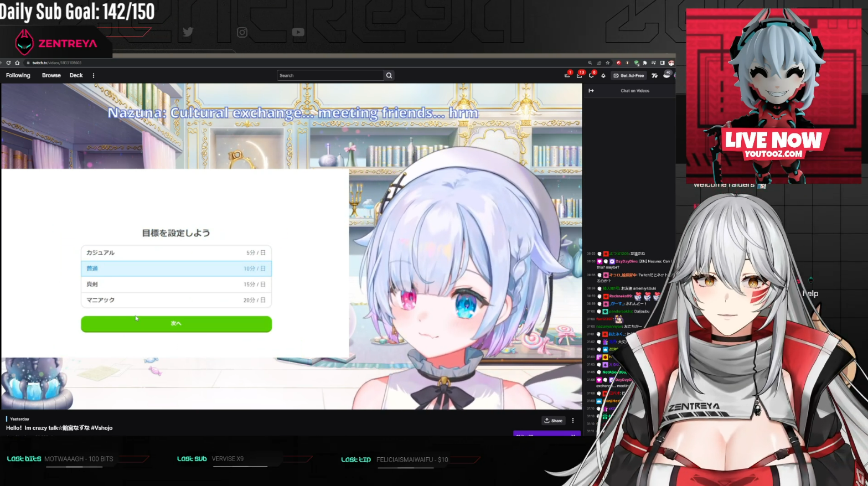Bookmark this page with the star
The height and width of the screenshot is (486, 868).
coord(608,63)
